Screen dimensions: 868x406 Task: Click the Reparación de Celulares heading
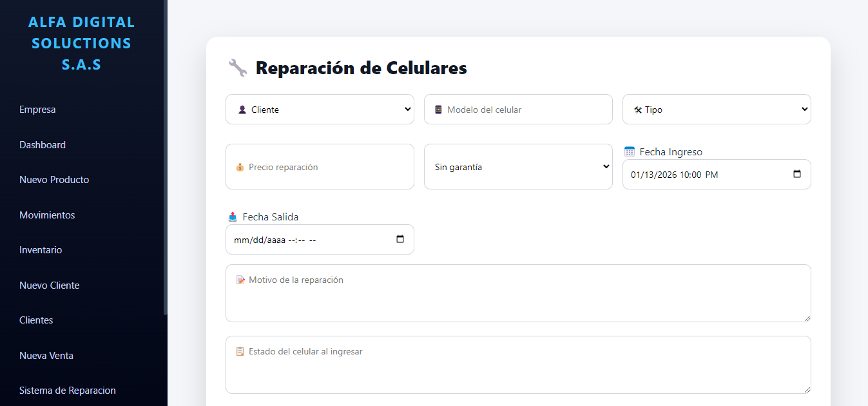(362, 68)
